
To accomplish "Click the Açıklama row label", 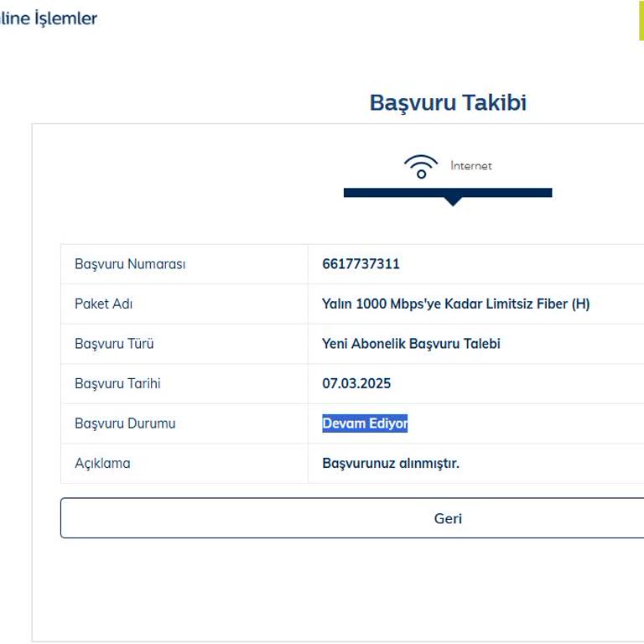I will 102,463.
